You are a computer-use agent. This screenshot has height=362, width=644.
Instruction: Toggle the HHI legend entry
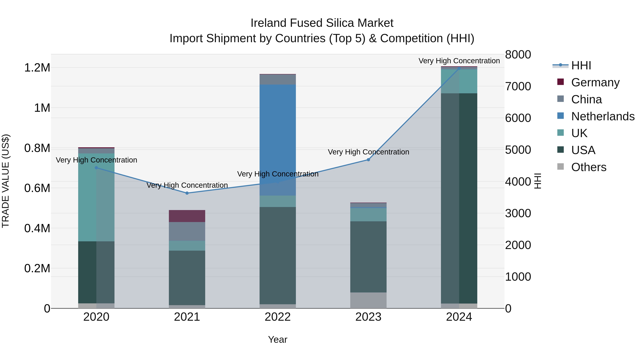pos(572,65)
